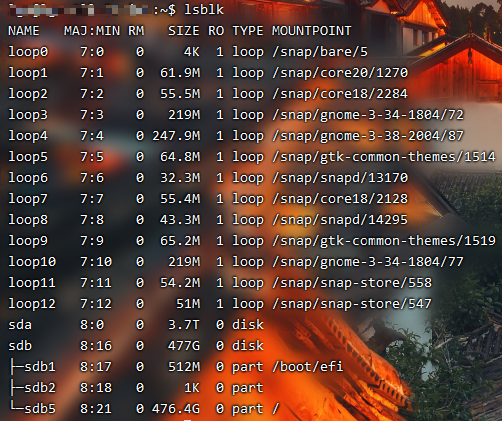Click the 65.2M size value
502x421 pixels.
point(180,241)
